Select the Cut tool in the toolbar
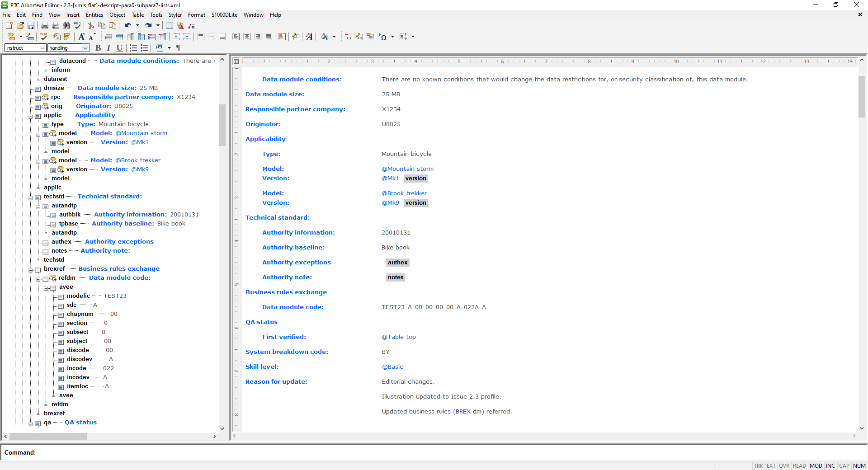This screenshot has width=868, height=470. 90,26
